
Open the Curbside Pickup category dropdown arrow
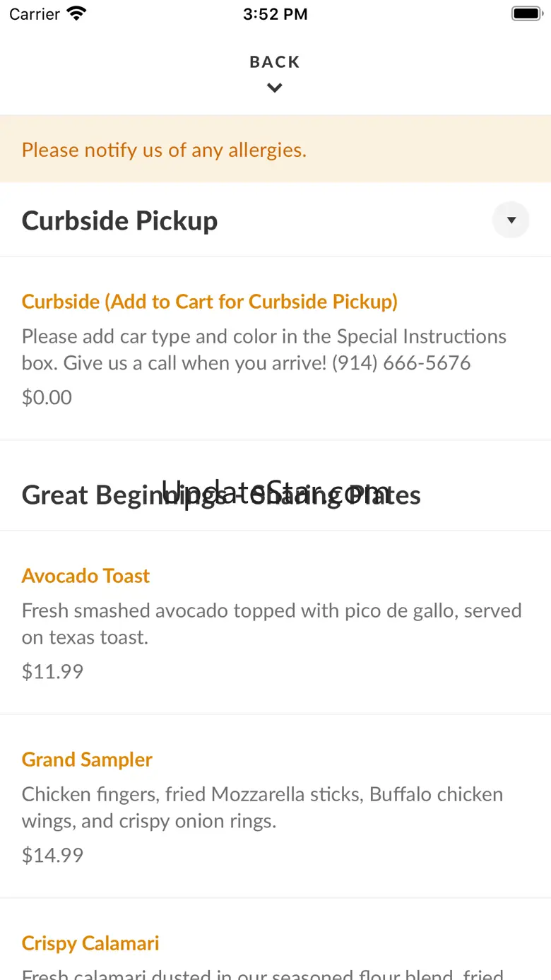point(511,220)
